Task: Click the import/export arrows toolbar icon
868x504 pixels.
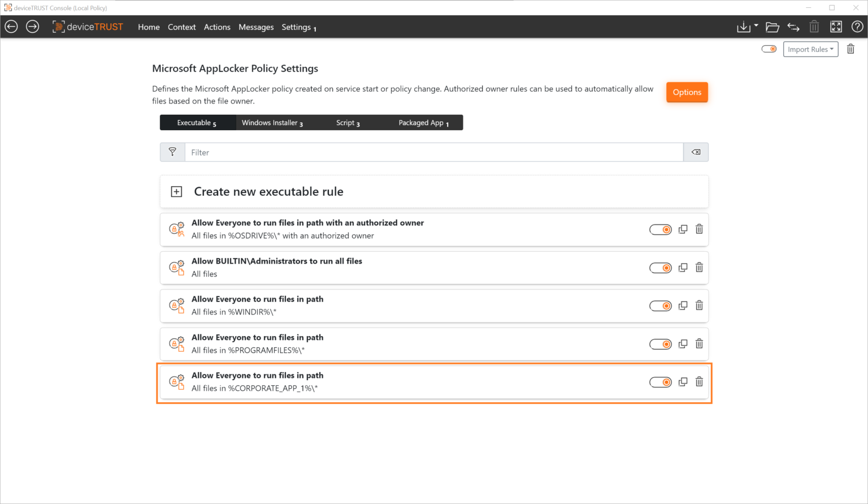Action: 793,26
